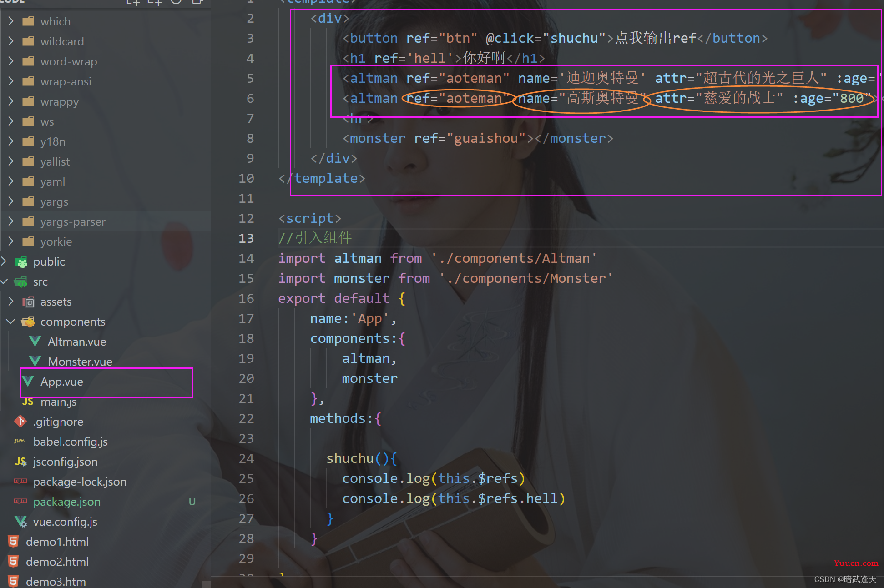Click the yallist folder icon
This screenshot has width=884, height=588.
(x=28, y=161)
